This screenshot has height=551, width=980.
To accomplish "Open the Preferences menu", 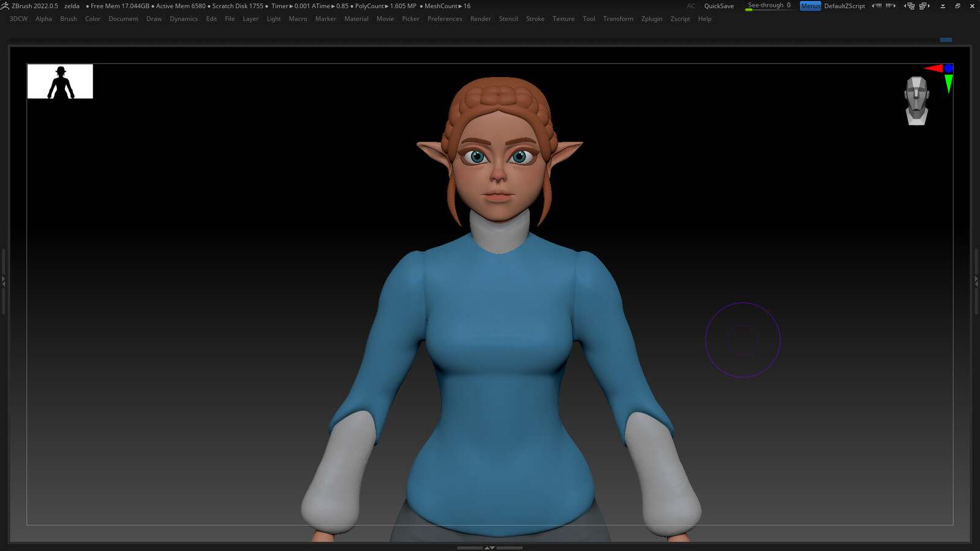I will [x=445, y=19].
